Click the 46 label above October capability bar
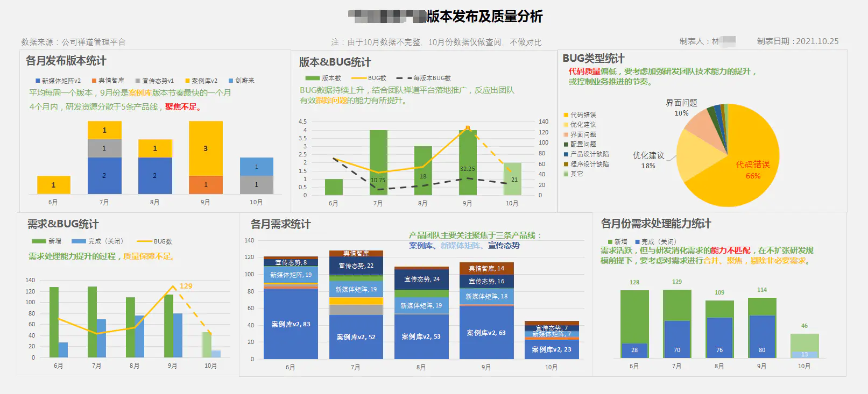The width and height of the screenshot is (868, 394). (x=805, y=326)
